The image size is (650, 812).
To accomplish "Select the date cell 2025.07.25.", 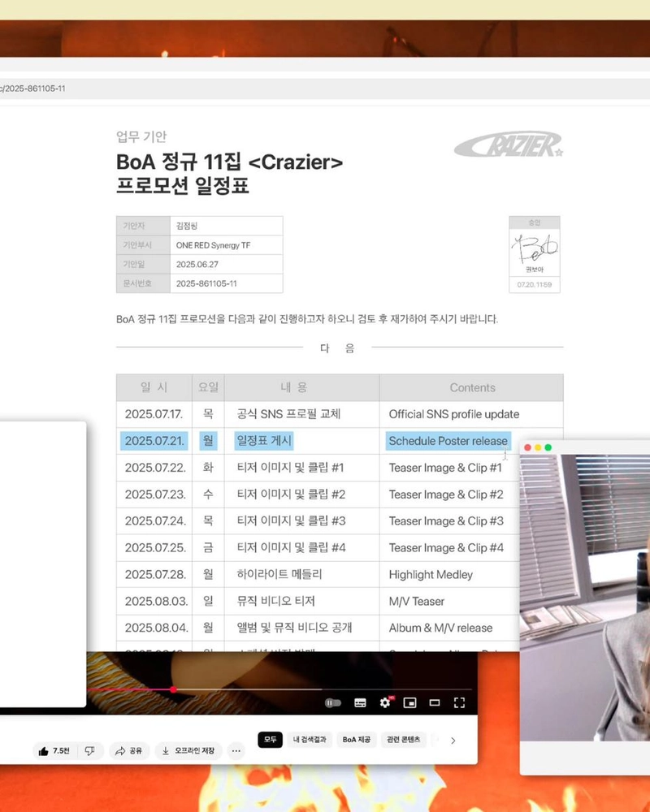I will (x=154, y=548).
